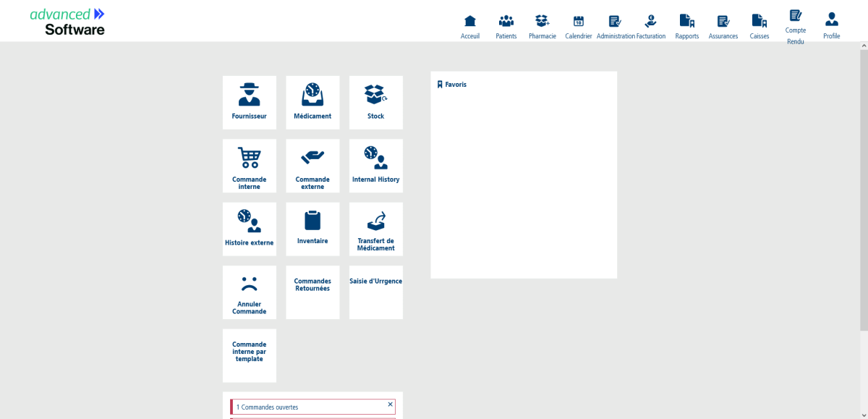Click the Commande interne cart icon

click(249, 157)
